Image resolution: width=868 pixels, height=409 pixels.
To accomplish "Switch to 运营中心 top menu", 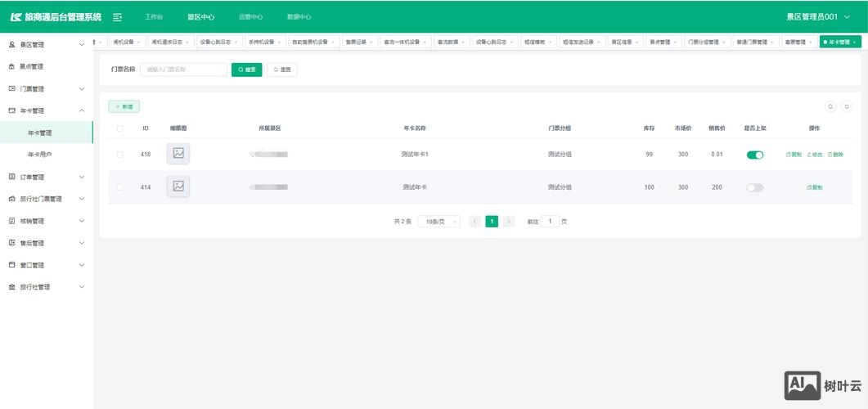I will click(250, 16).
